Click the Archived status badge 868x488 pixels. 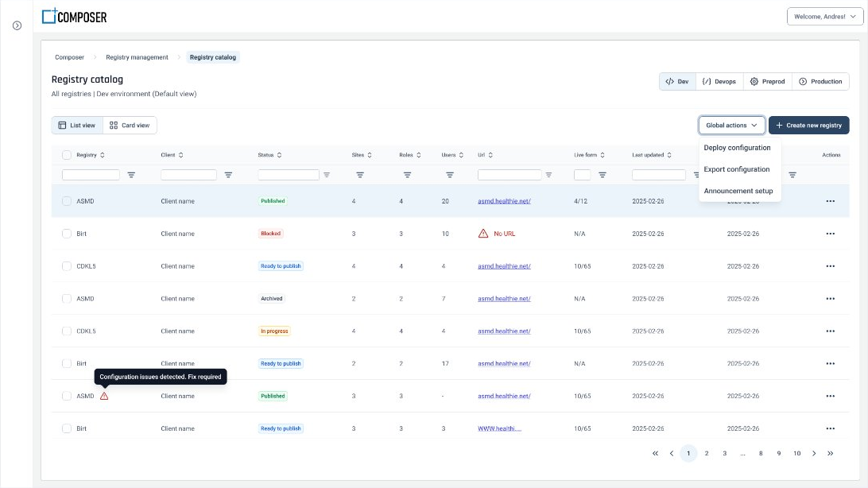tap(272, 299)
